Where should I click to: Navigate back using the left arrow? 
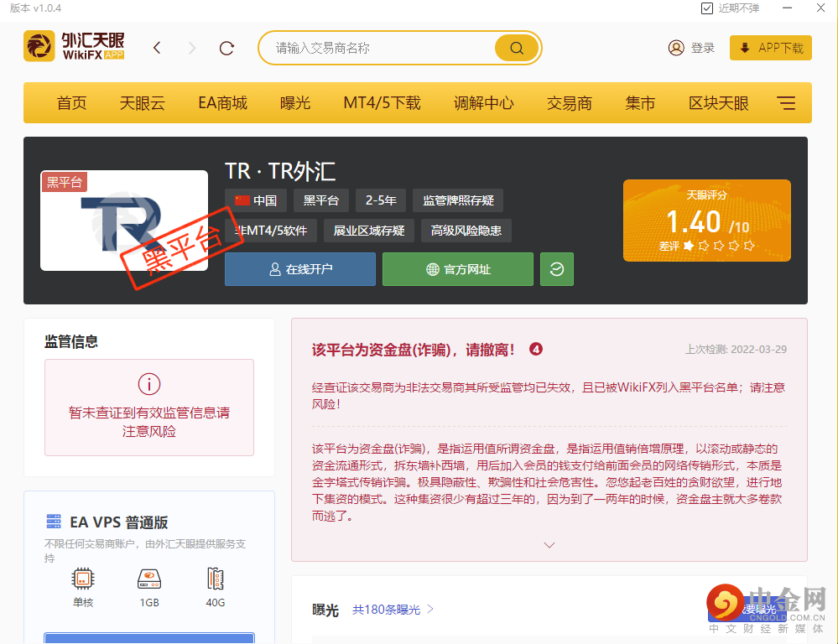[x=157, y=48]
